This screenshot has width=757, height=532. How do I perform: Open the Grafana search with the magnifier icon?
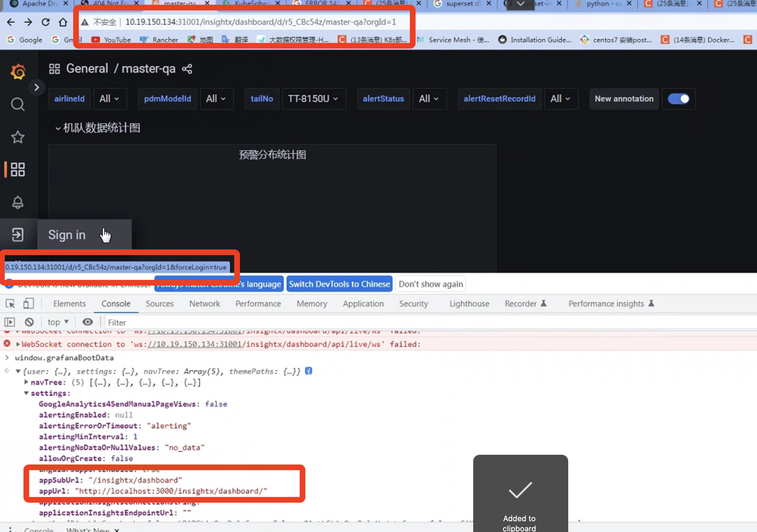coord(17,104)
